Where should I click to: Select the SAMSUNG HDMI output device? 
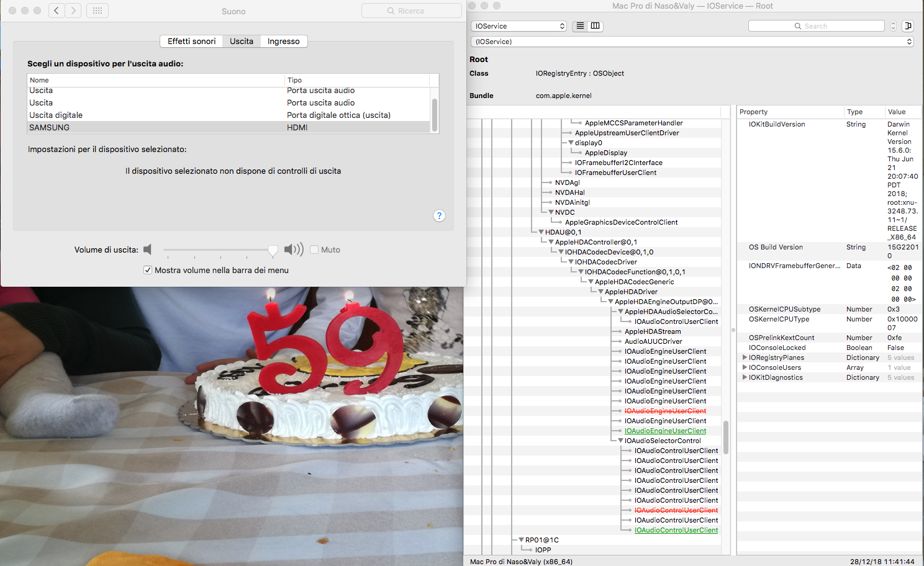(229, 127)
